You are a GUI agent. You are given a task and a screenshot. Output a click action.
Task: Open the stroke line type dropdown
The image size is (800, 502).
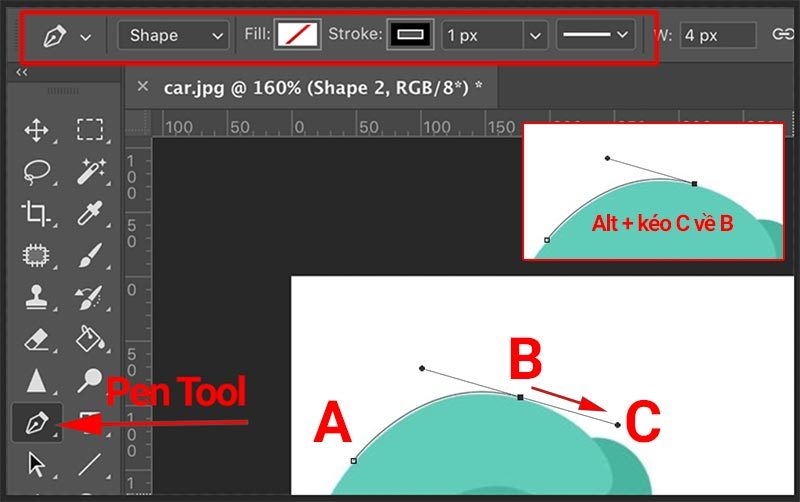click(595, 35)
